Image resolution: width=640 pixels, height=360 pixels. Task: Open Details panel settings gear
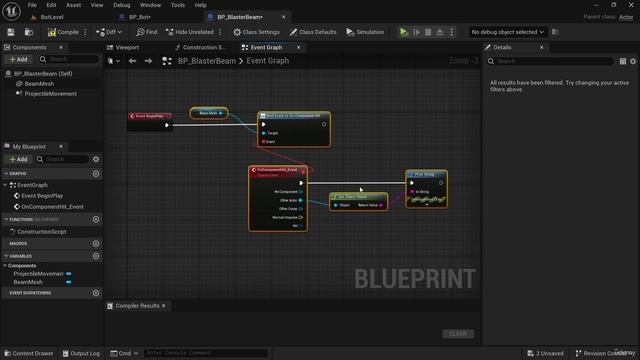point(633,61)
